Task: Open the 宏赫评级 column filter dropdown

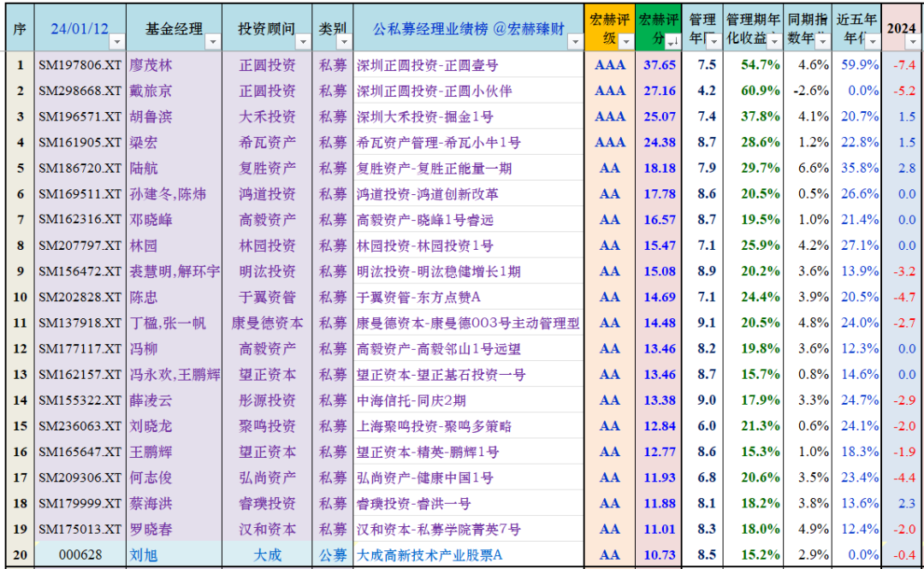Action: pos(625,42)
